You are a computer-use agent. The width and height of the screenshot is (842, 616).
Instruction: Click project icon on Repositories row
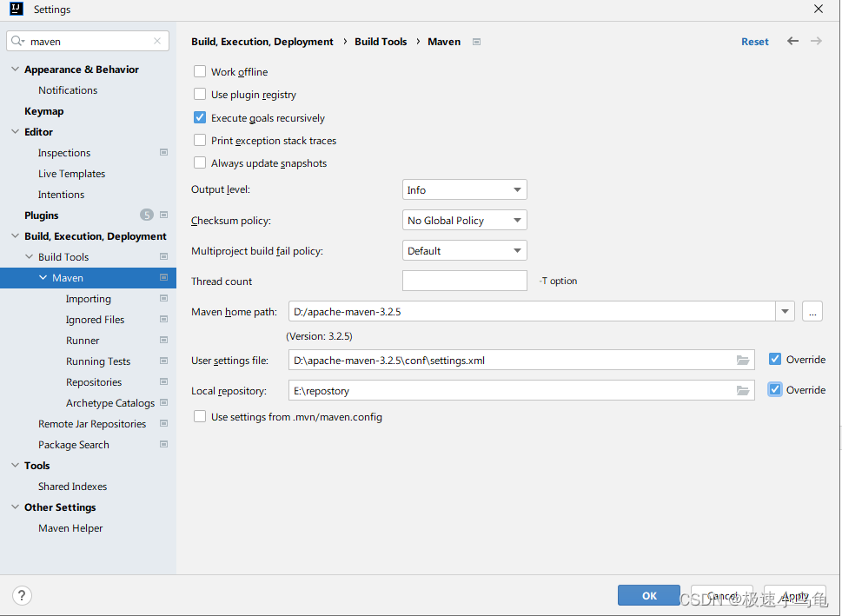(x=163, y=381)
